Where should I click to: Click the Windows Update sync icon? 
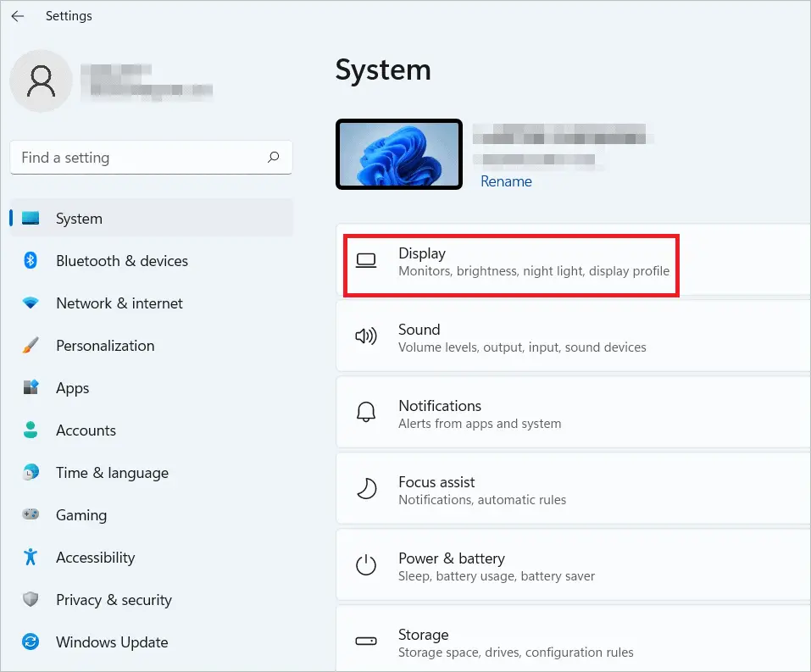coord(31,642)
